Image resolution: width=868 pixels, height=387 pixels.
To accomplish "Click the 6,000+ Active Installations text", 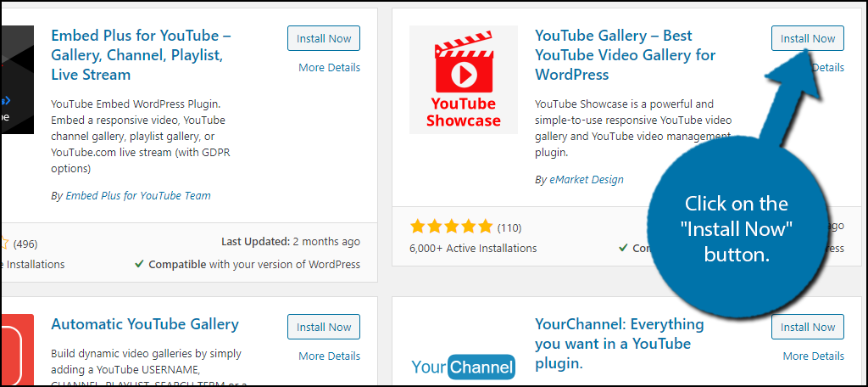I will point(473,249).
